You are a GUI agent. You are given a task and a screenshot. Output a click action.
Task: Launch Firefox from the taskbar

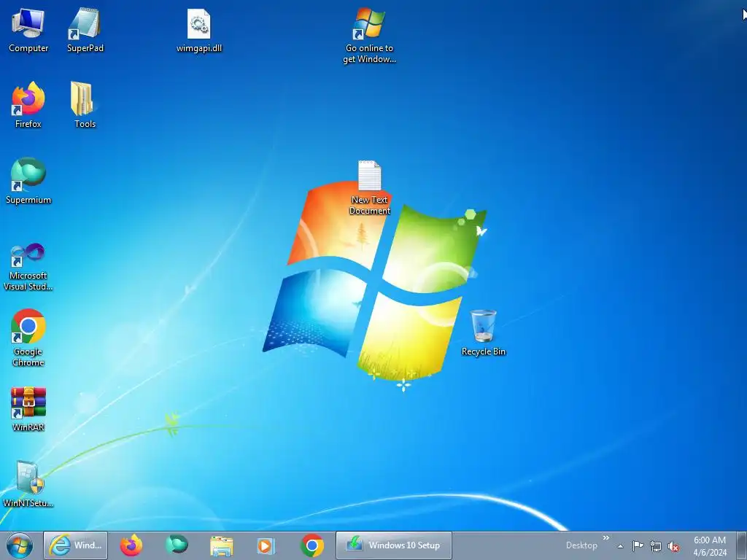131,545
